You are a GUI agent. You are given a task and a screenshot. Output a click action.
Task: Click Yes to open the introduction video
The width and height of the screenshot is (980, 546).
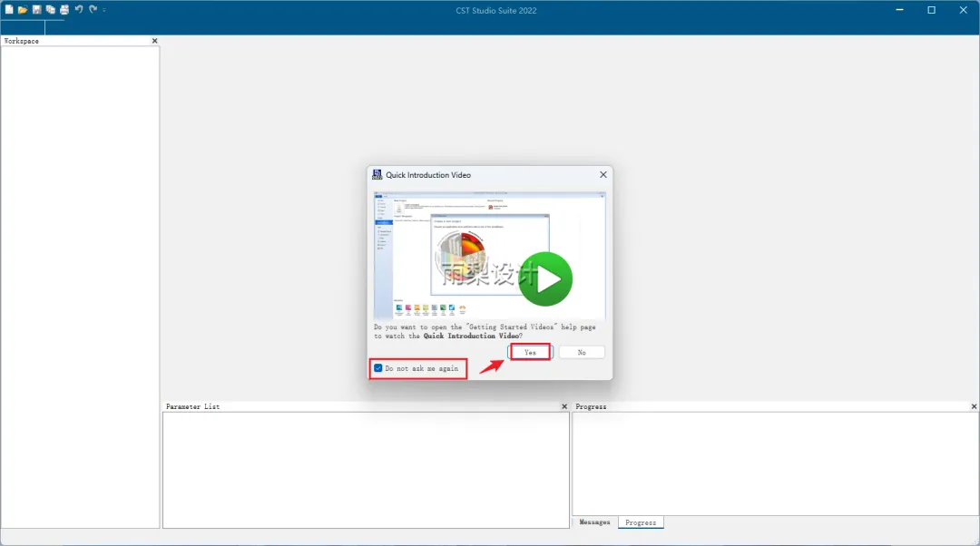(x=530, y=352)
